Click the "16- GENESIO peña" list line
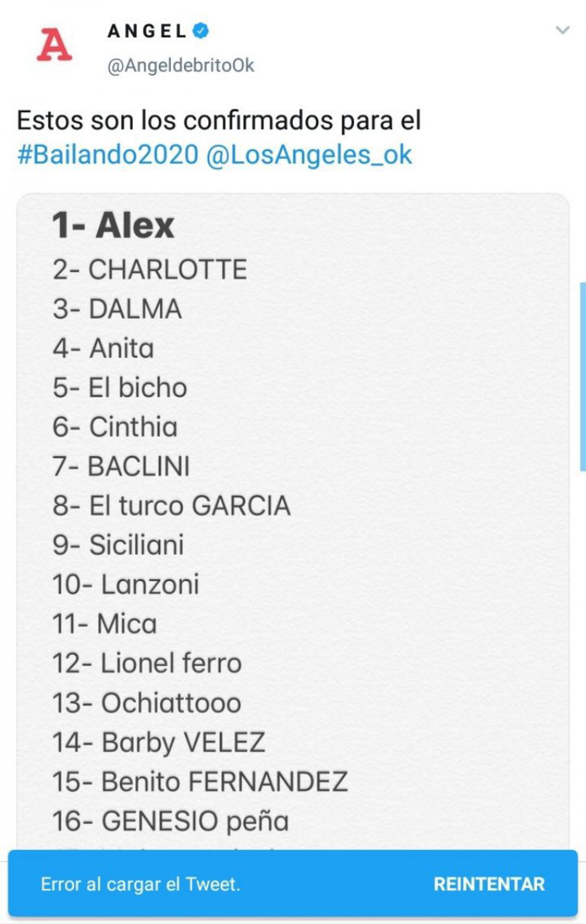 170,821
